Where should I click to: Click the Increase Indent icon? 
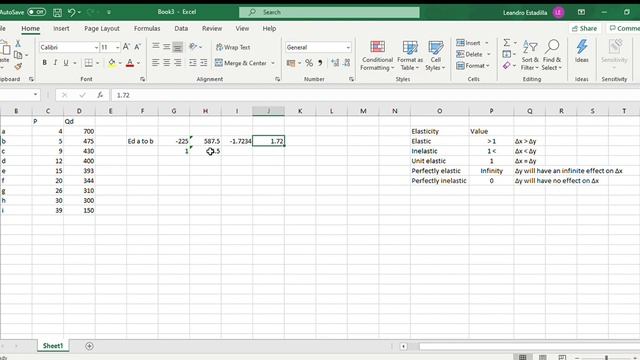[204, 63]
